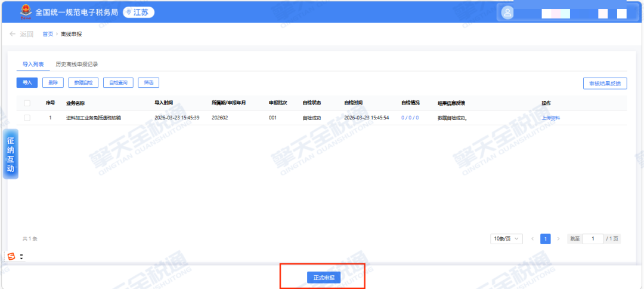Click the Sogou input method icon
This screenshot has height=289, width=644.
[11, 257]
